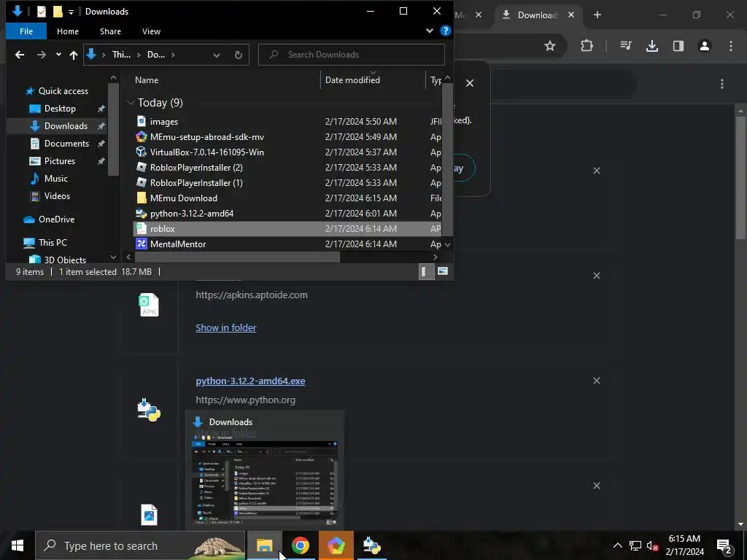747x560 pixels.
Task: Open Chrome downloads tray icon
Action: [x=652, y=46]
